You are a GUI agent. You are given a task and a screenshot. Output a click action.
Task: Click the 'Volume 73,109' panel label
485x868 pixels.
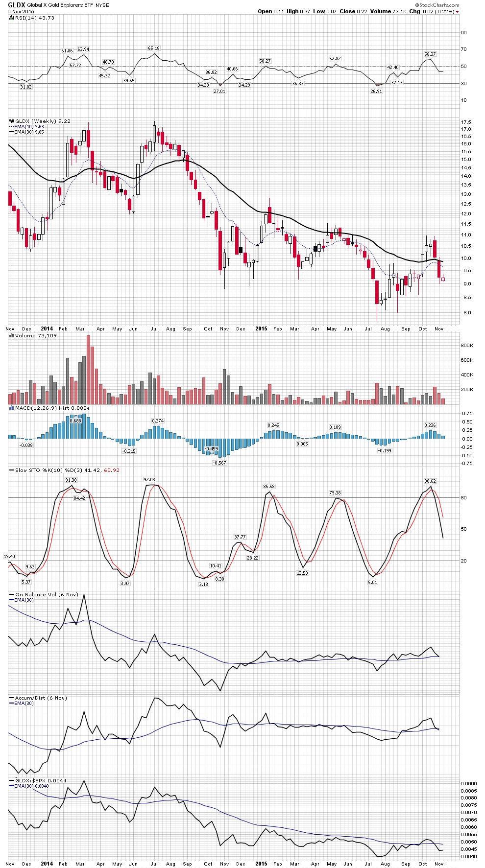[36, 336]
